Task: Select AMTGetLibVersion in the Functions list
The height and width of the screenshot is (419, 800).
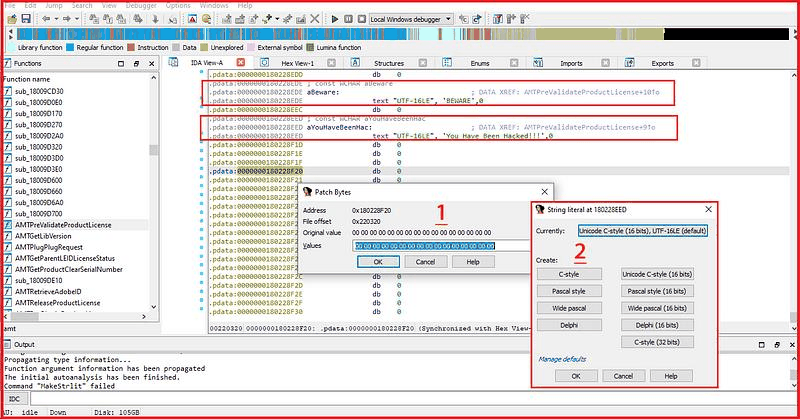Action: [43, 236]
